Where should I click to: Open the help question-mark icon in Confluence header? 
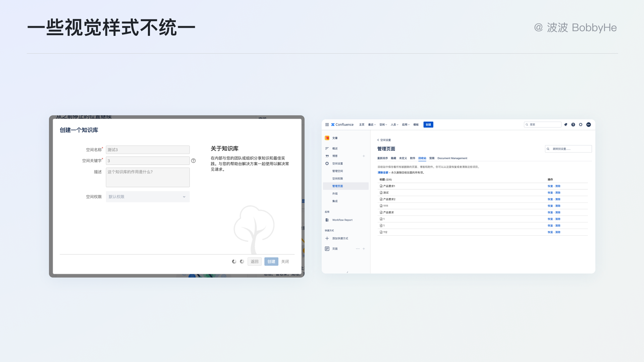(x=573, y=125)
